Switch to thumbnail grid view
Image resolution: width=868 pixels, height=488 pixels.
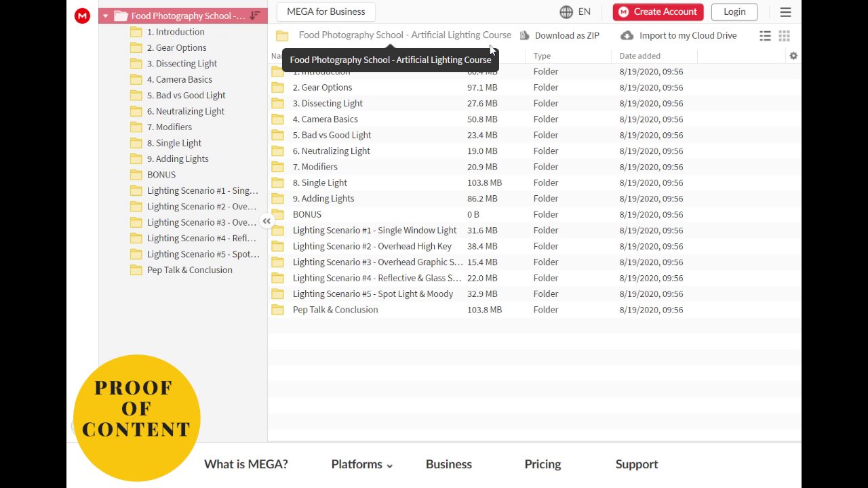(x=784, y=36)
